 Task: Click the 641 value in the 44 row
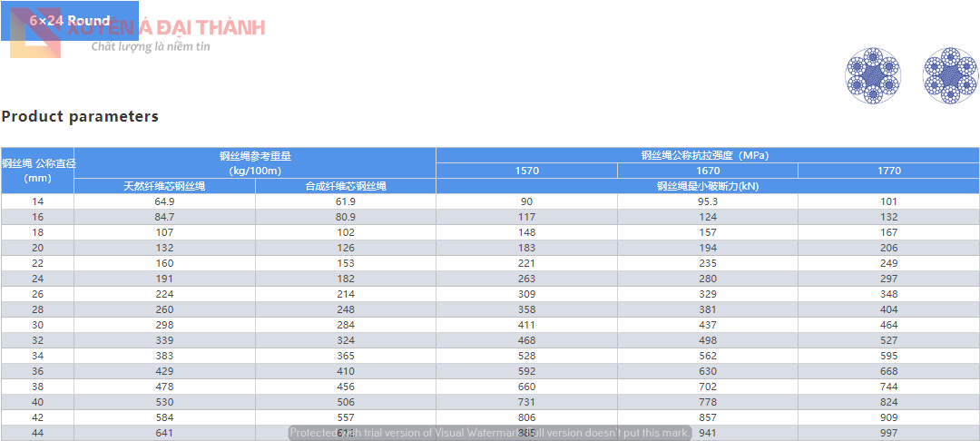(x=165, y=433)
